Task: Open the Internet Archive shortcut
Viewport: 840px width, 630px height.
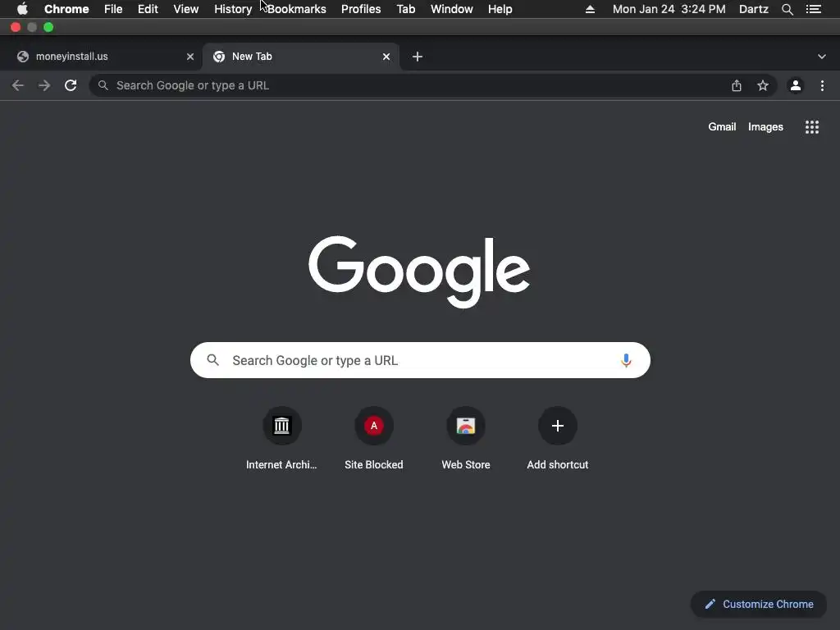Action: [x=282, y=426]
